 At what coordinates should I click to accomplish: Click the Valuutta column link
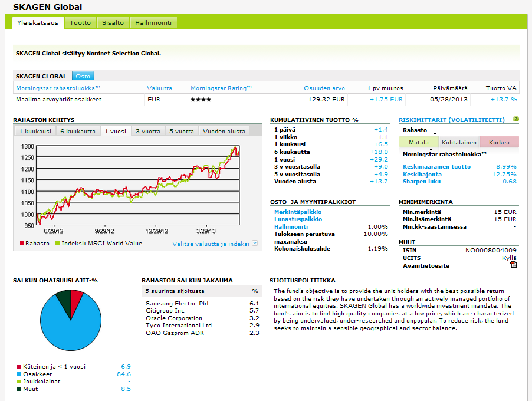[159, 88]
